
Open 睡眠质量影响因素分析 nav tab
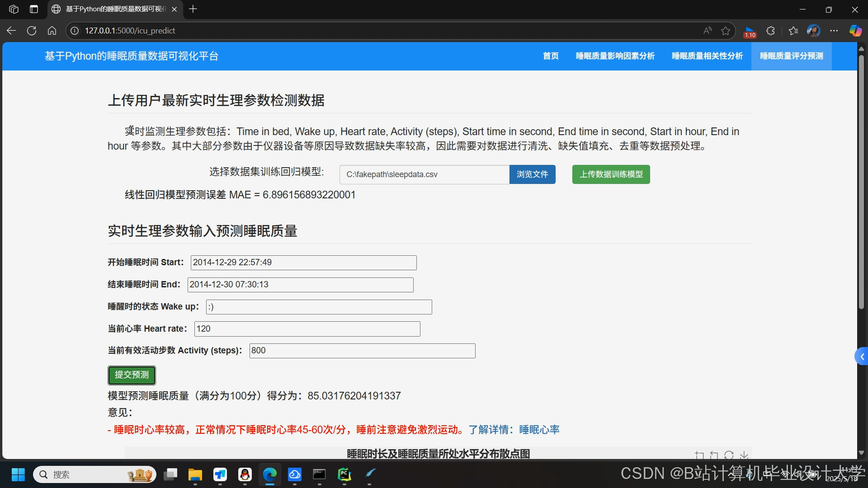(615, 56)
